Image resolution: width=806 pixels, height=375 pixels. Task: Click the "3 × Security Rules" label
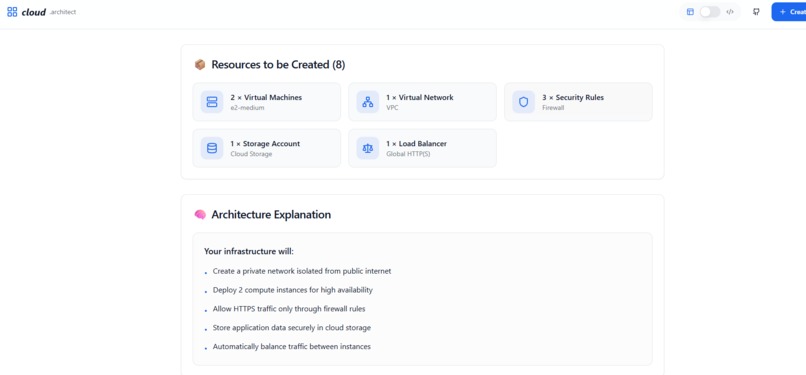tap(573, 97)
